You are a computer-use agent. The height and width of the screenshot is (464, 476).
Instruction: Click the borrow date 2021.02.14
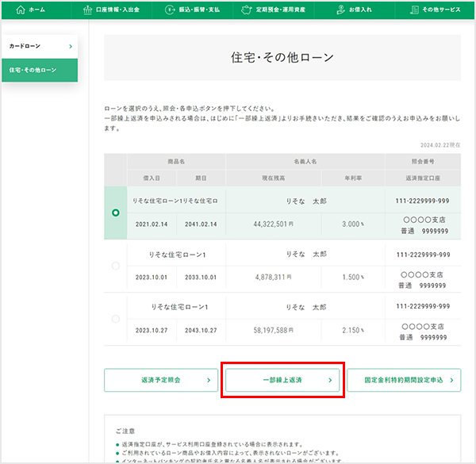pyautogui.click(x=152, y=224)
